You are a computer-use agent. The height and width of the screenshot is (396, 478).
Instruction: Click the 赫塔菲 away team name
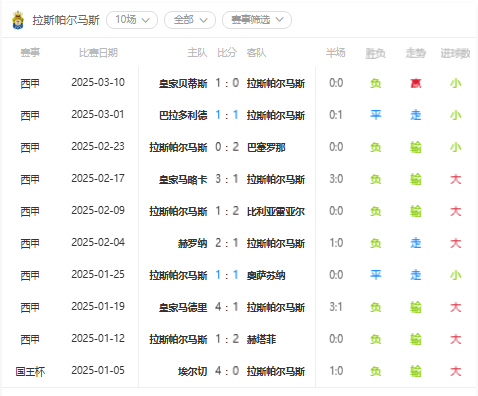coord(261,339)
